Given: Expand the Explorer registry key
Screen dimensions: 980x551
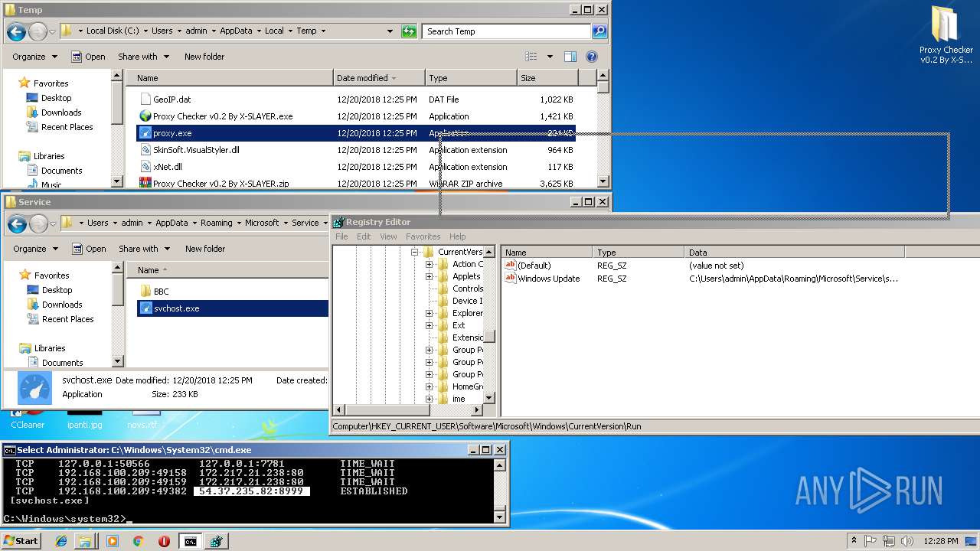Looking at the screenshot, I should (429, 313).
